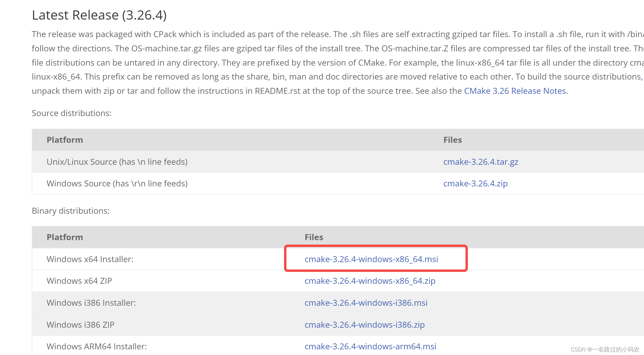Download the cmake-3.26.4-windows-x86_64.msi installer
644x355 pixels.
372,259
